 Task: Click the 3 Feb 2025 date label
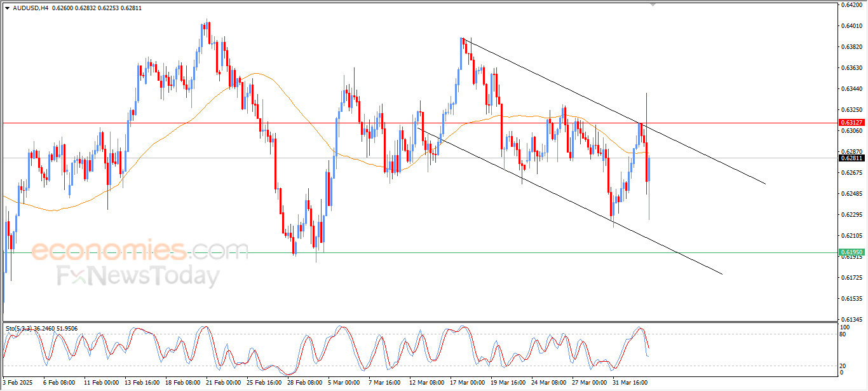pyautogui.click(x=17, y=383)
